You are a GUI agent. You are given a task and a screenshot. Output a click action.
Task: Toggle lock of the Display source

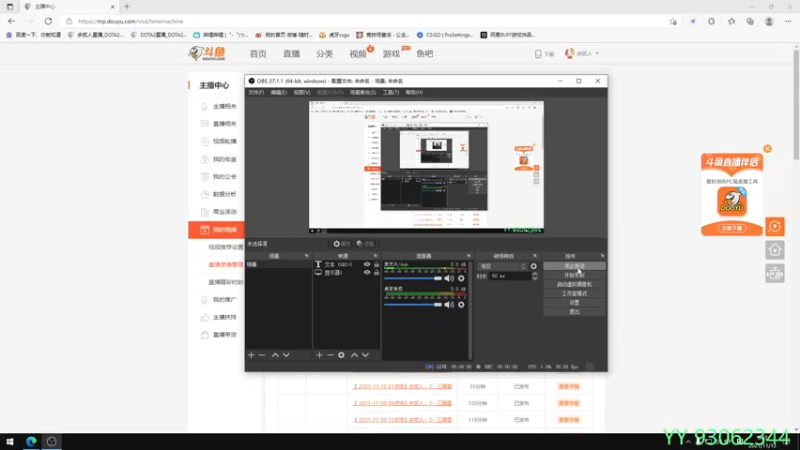(x=377, y=272)
